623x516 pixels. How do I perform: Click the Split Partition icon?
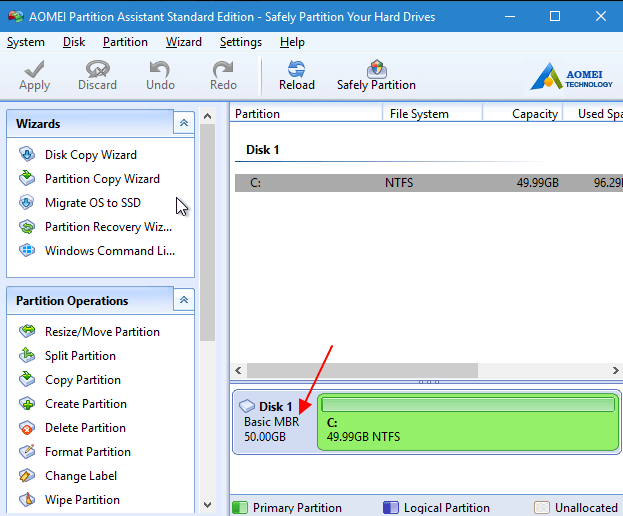[x=27, y=355]
